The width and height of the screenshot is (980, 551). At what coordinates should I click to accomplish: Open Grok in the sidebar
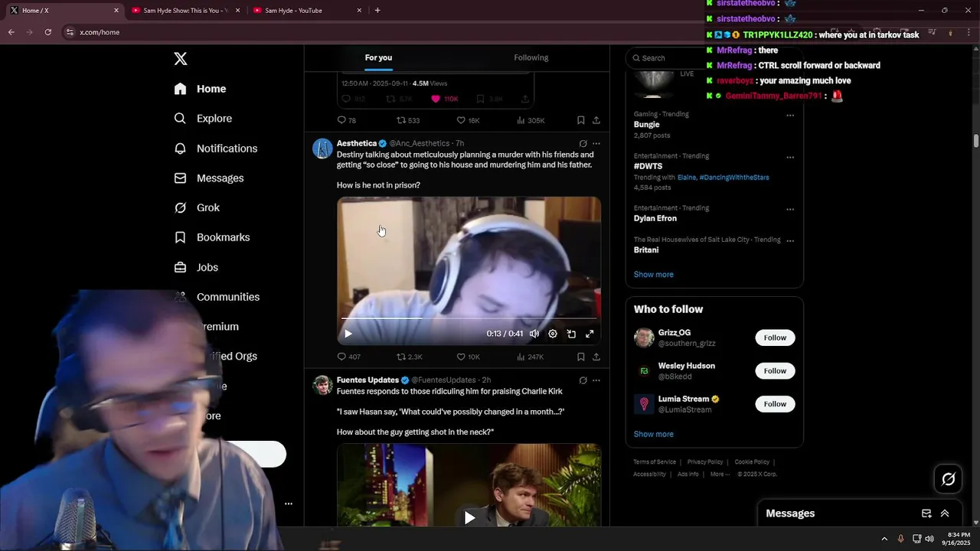(196, 208)
